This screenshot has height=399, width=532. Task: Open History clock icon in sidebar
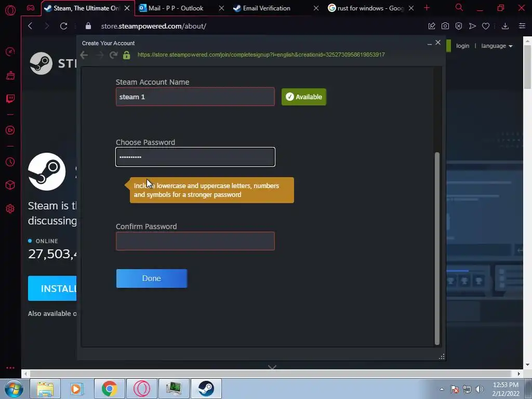tap(10, 162)
